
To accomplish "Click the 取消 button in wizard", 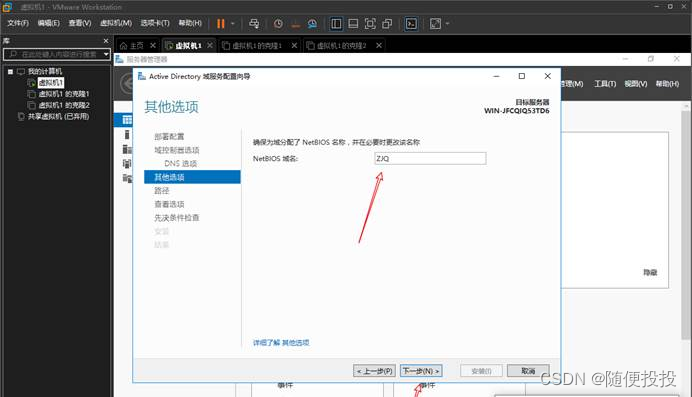I will point(528,371).
